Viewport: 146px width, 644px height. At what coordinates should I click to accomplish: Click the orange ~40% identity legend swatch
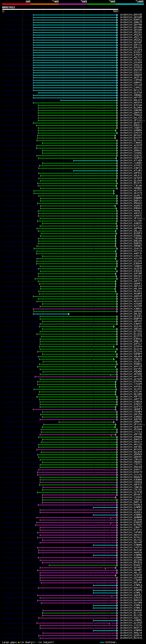click(x=45, y=4)
